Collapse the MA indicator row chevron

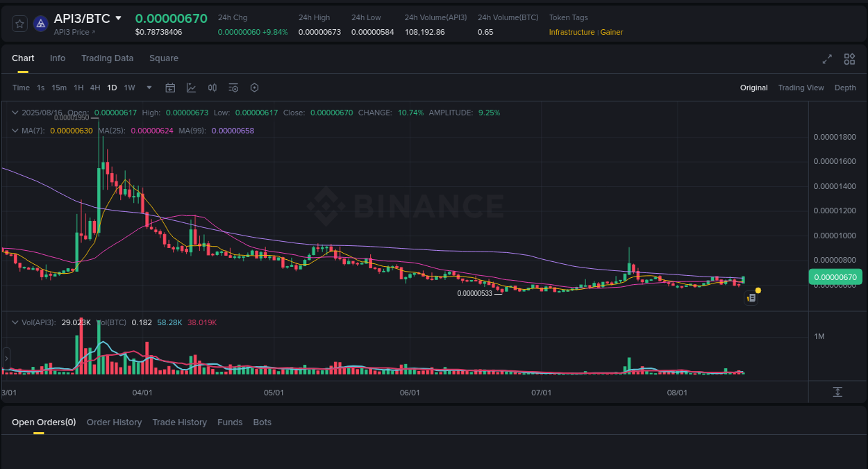click(14, 130)
